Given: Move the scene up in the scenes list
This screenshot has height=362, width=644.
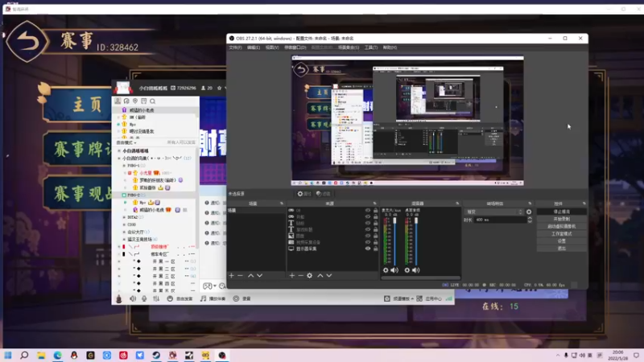Looking at the screenshot, I should point(250,275).
